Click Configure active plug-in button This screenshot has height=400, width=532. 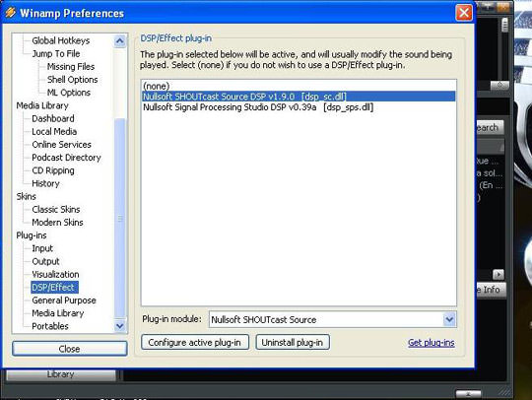[195, 342]
